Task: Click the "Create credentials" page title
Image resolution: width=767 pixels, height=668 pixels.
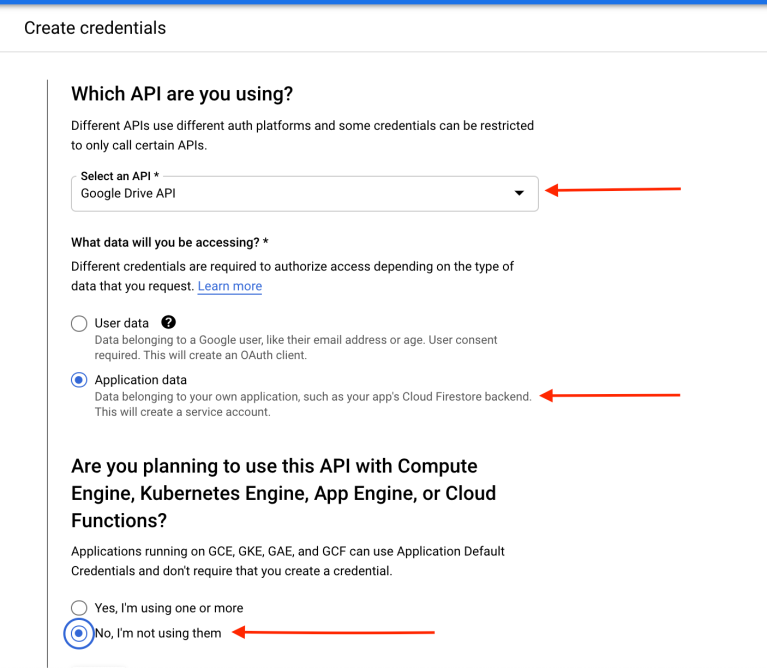Action: click(95, 28)
